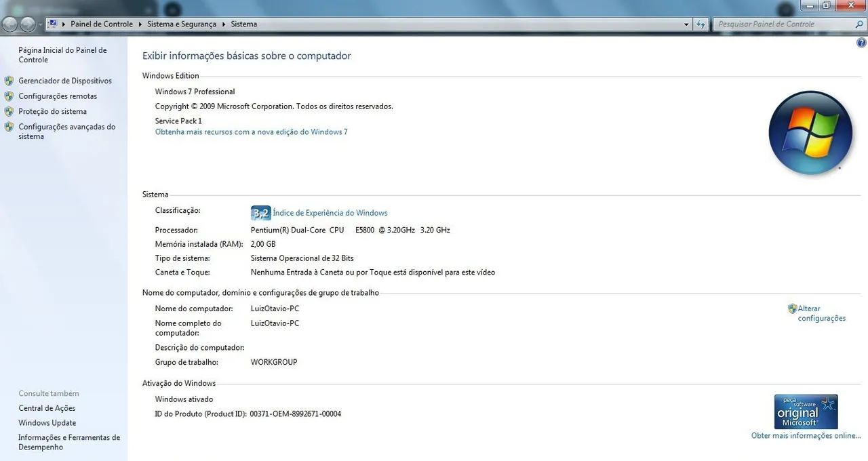This screenshot has width=868, height=461.
Task: Open the address bar history dropdown
Action: pos(686,24)
